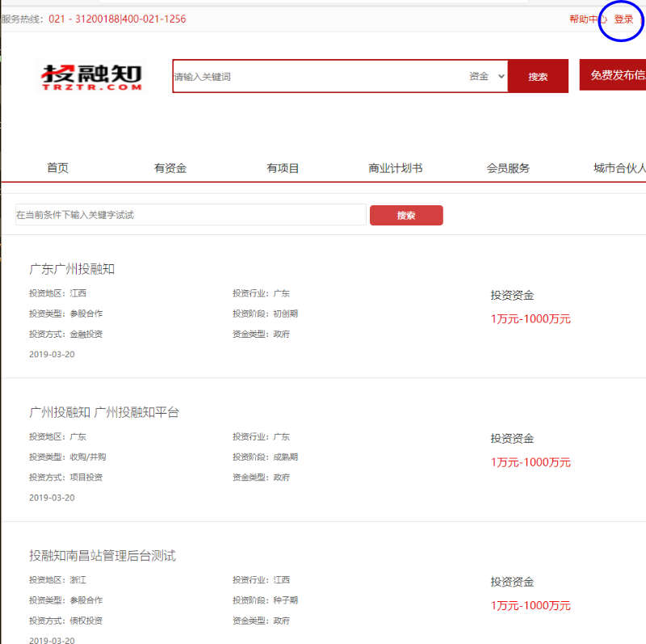The height and width of the screenshot is (644, 646).
Task: Open the 广东广州投融知 listing title
Action: [x=72, y=269]
